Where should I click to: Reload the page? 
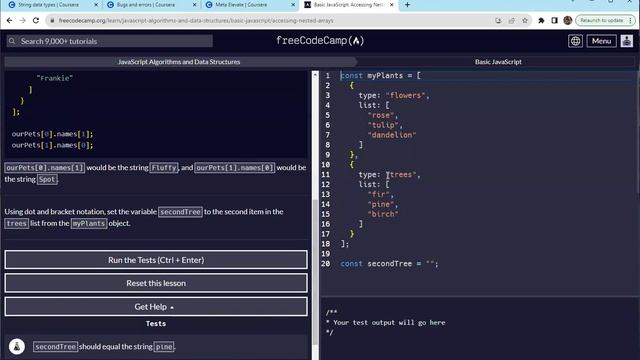pos(36,20)
